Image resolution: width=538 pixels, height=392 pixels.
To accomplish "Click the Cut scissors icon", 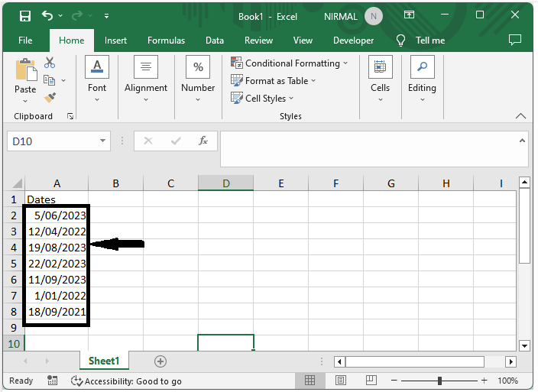I will click(50, 63).
